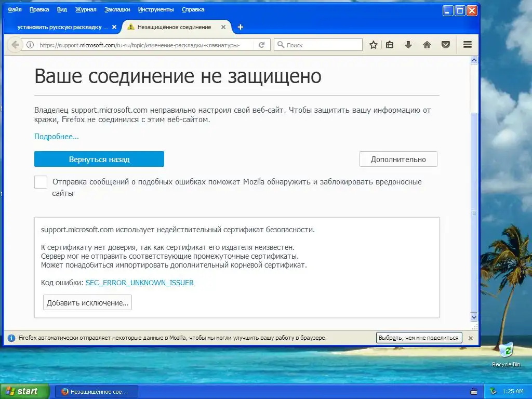The height and width of the screenshot is (399, 532).
Task: Click Firefox taskbar button 'Незащищённое сое...'
Action: click(x=96, y=392)
